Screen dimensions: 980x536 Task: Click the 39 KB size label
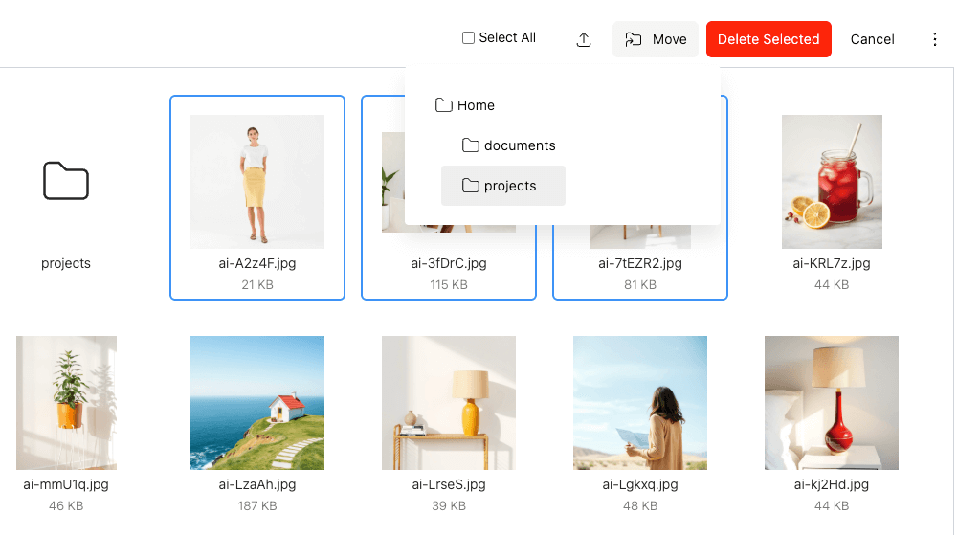tap(449, 506)
